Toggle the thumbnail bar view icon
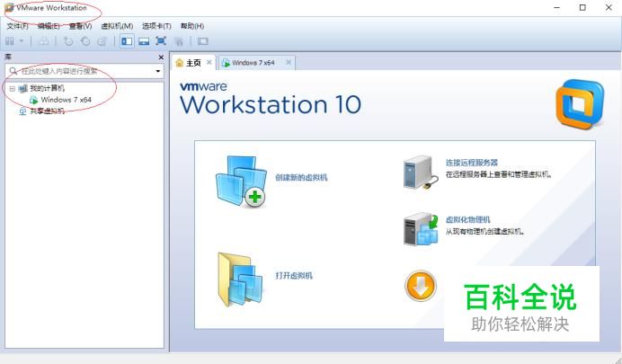The width and height of the screenshot is (622, 364). pos(144,41)
